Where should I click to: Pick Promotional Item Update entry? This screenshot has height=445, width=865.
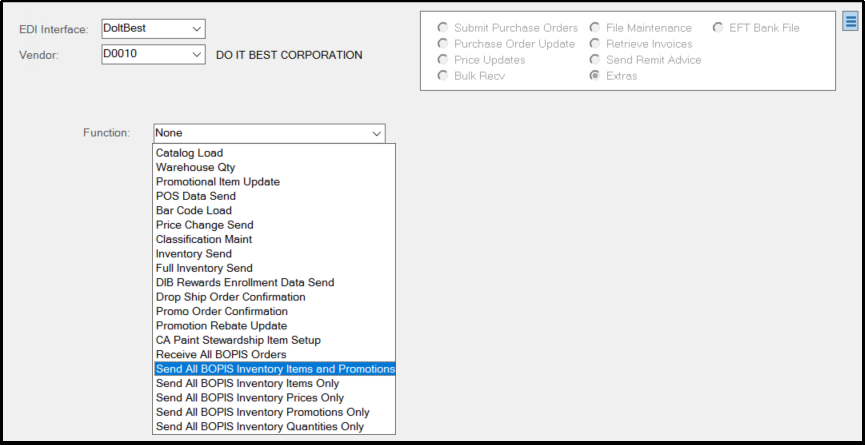coord(218,182)
